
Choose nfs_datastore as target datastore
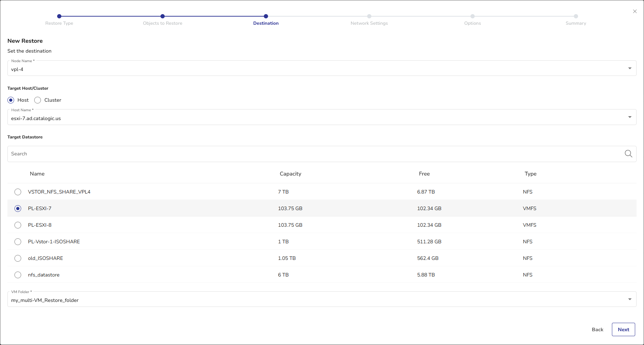(x=18, y=275)
